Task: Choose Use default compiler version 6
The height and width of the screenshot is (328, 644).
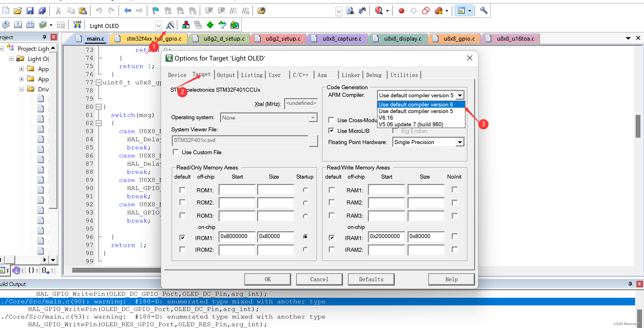Action: click(421, 104)
